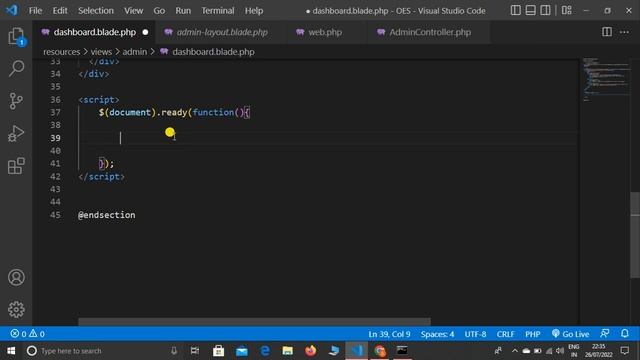Screen dimensions: 640x360
Task: Toggle the bottom panel layout button
Action: tap(530, 11)
